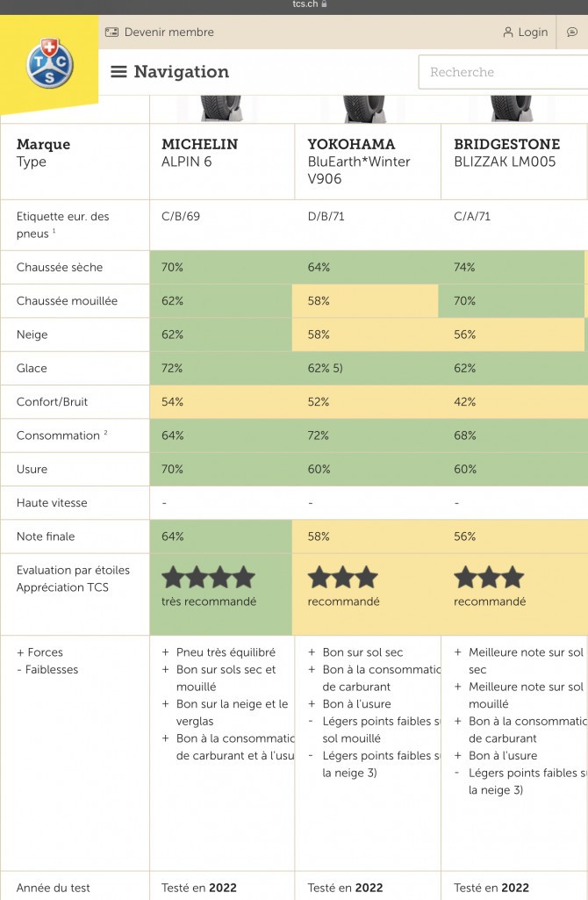
Task: Select the MICHELIN ALPIN 6 column header
Action: [x=222, y=162]
